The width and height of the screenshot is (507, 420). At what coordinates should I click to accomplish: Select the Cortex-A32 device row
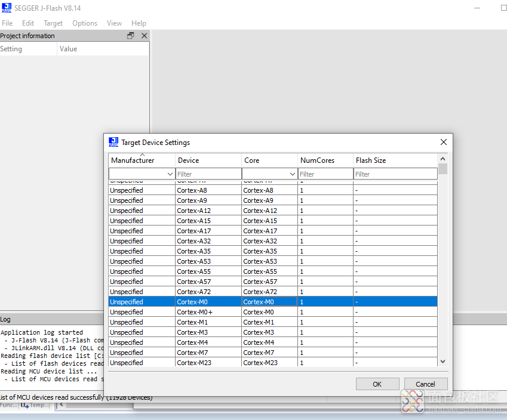coord(273,241)
